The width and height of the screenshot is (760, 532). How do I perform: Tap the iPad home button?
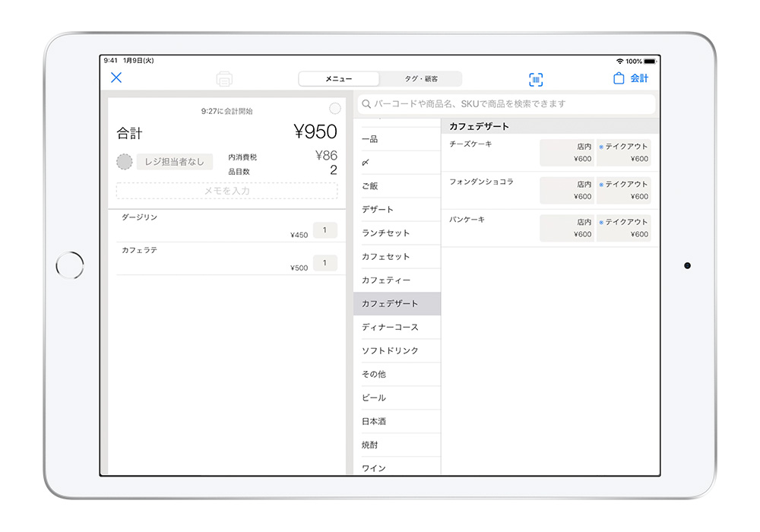click(x=70, y=265)
